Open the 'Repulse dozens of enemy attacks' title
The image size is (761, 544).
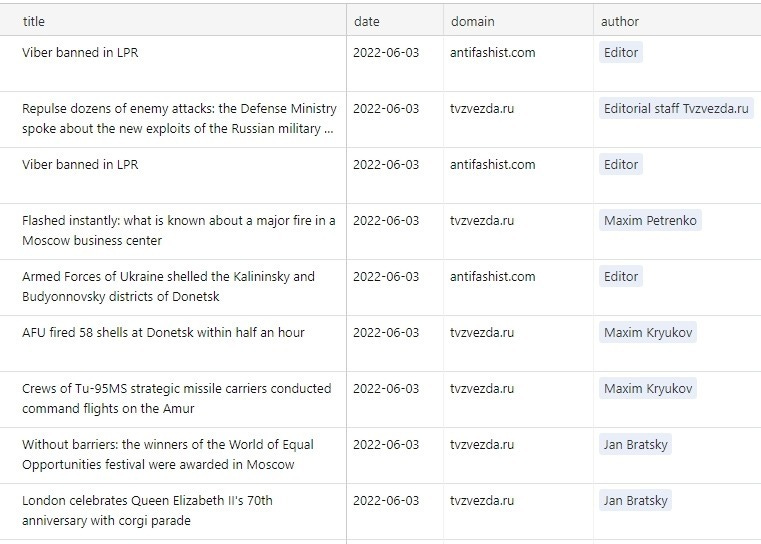pyautogui.click(x=179, y=118)
